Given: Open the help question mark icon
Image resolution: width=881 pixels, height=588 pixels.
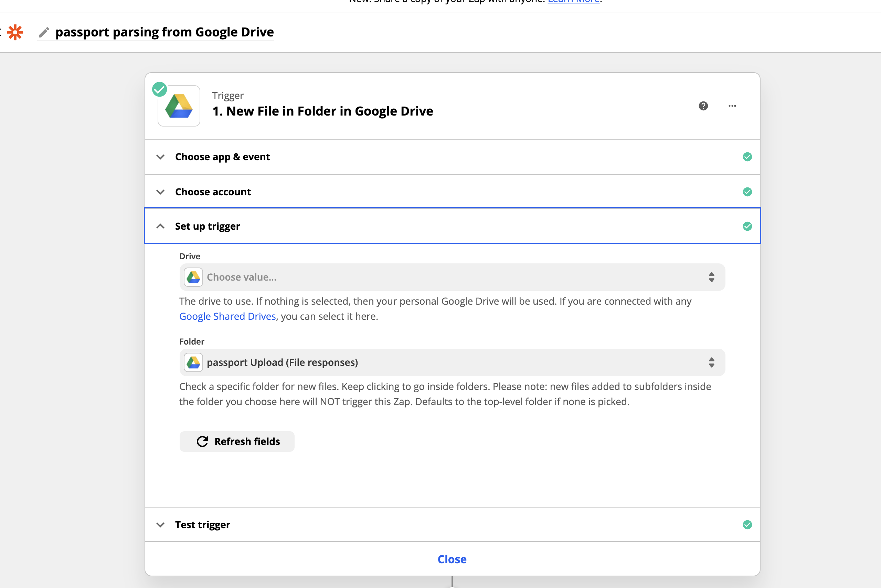Looking at the screenshot, I should point(703,106).
